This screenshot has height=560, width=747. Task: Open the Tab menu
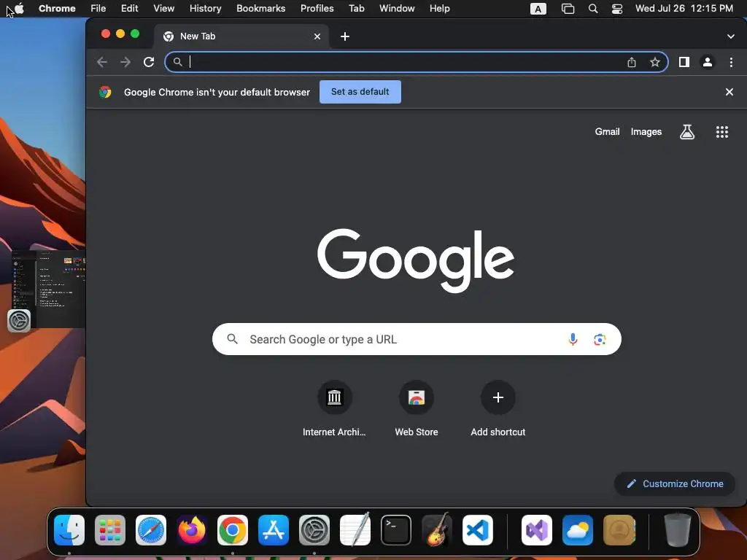click(x=356, y=9)
